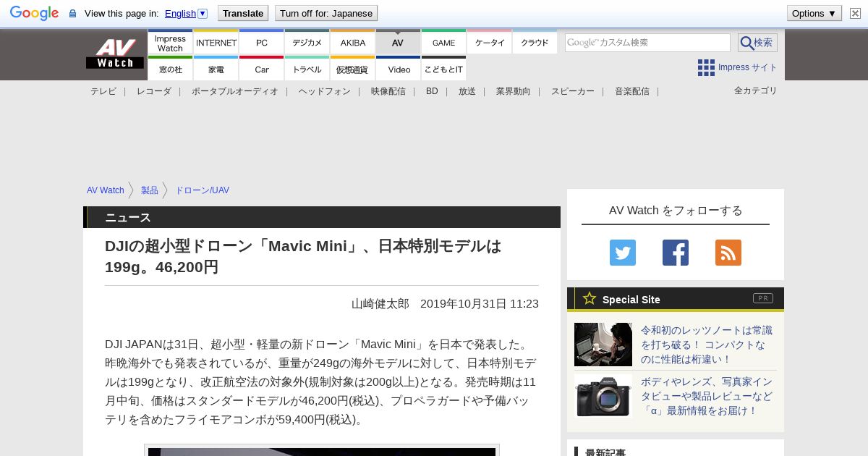This screenshot has height=456, width=868.
Task: Open the 家電 tab
Action: tap(216, 69)
